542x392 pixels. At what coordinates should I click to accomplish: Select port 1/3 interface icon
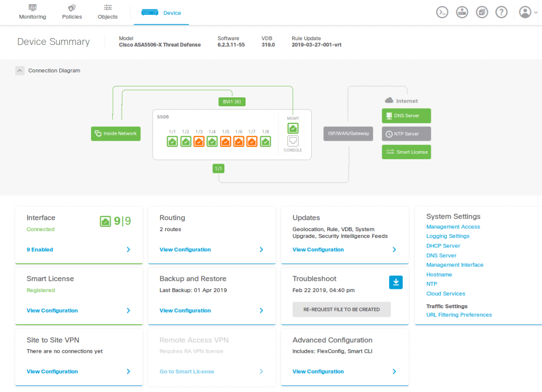[x=199, y=142]
